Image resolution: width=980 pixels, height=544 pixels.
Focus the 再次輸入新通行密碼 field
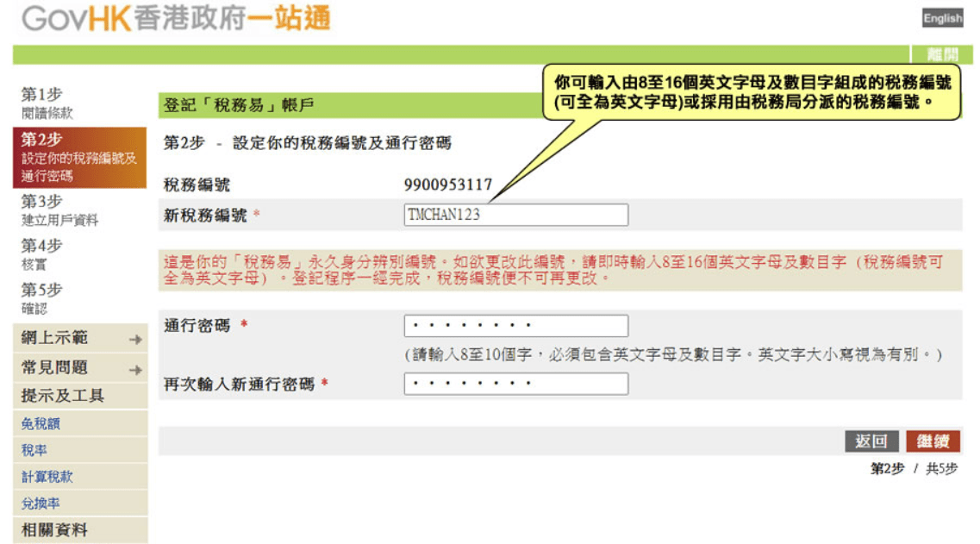tap(515, 384)
